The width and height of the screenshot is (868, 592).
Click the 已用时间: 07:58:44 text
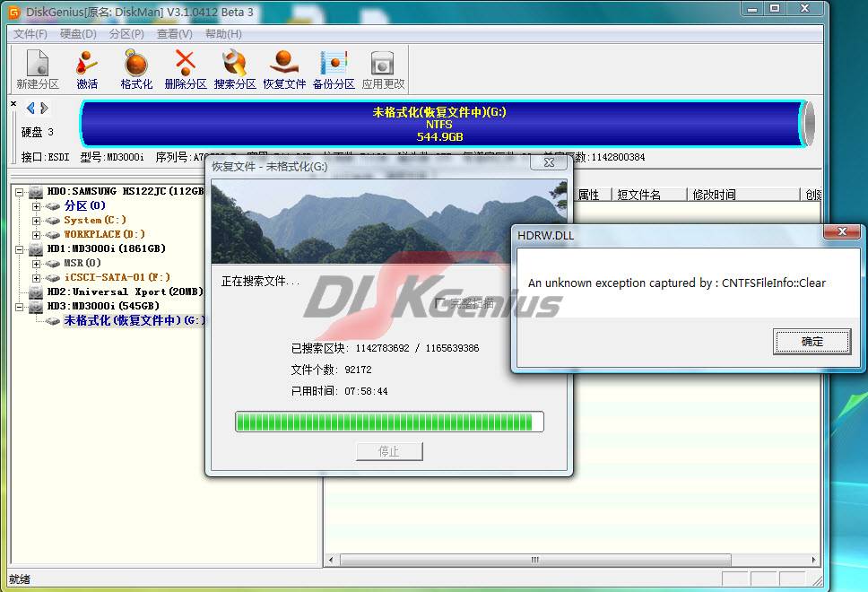click(339, 392)
